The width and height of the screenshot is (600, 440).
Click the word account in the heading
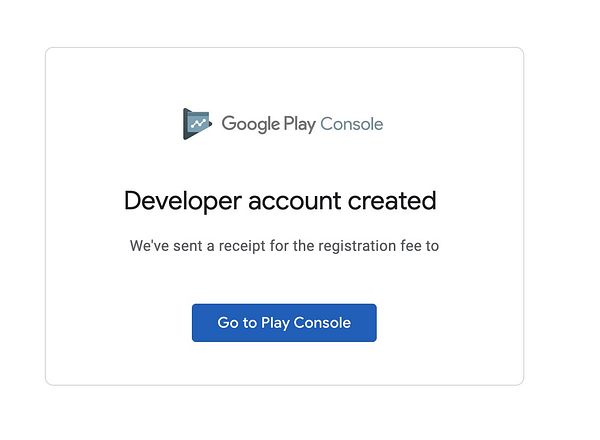tap(295, 202)
